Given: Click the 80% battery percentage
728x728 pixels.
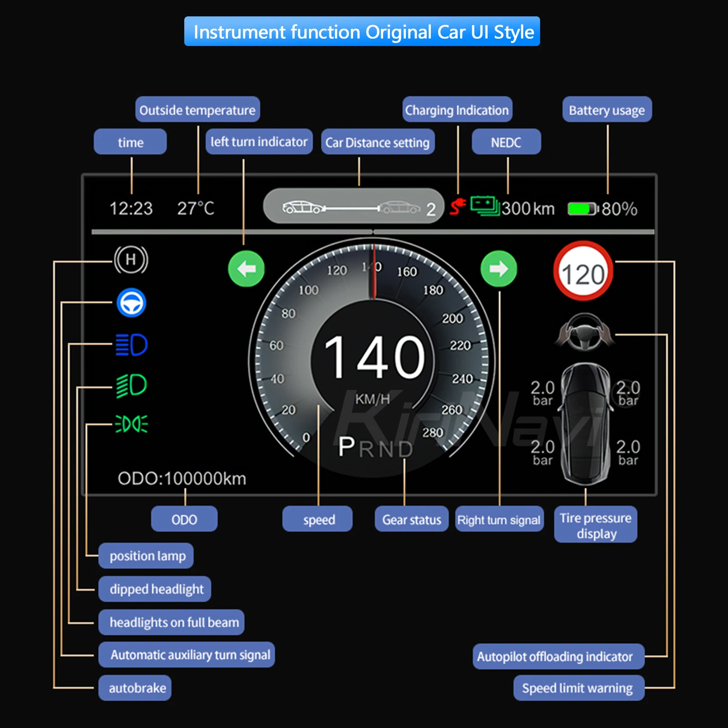Looking at the screenshot, I should pos(619,209).
